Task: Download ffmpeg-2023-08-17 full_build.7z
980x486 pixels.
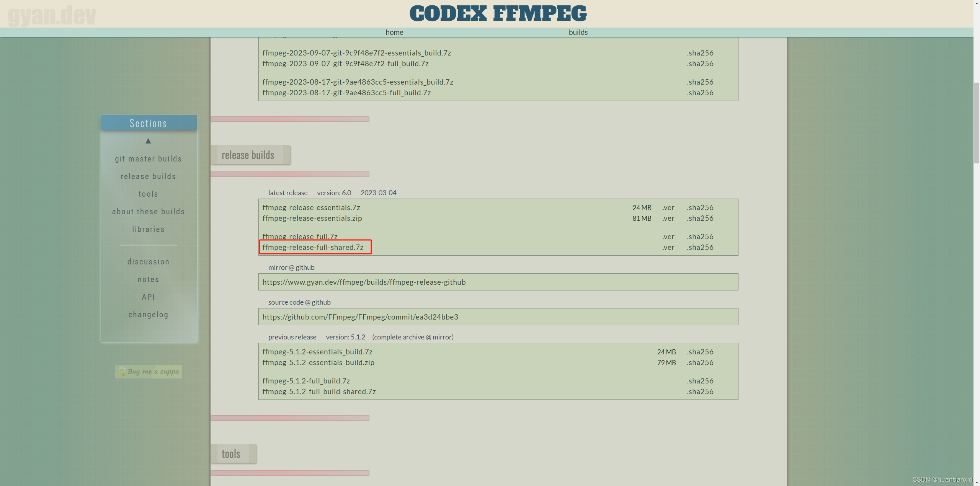Action: [346, 93]
